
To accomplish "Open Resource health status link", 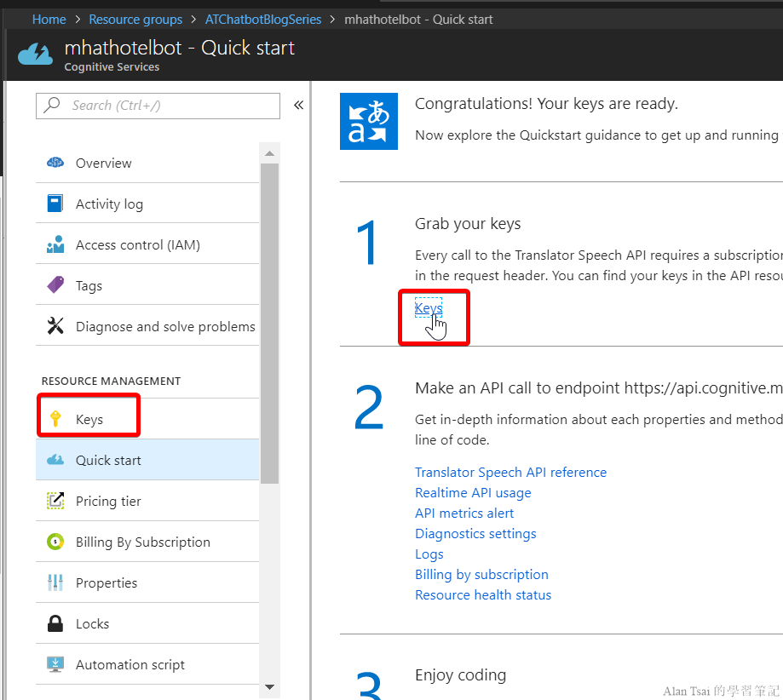I will 483,595.
